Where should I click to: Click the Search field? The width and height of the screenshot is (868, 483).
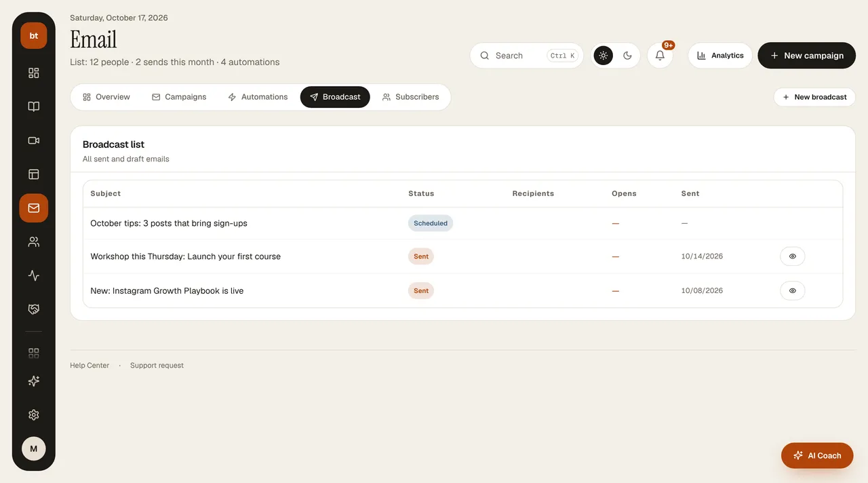pyautogui.click(x=527, y=56)
